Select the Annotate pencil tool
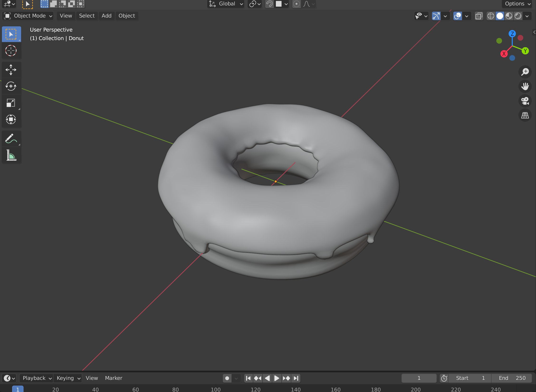Viewport: 536px width, 392px height. (x=11, y=139)
